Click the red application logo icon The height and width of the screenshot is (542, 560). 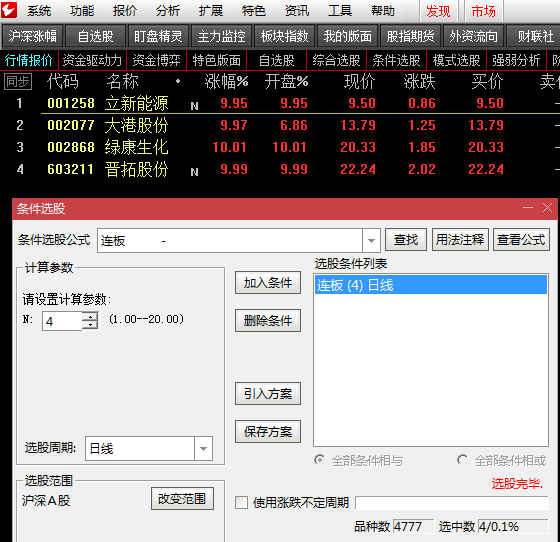pyautogui.click(x=9, y=10)
